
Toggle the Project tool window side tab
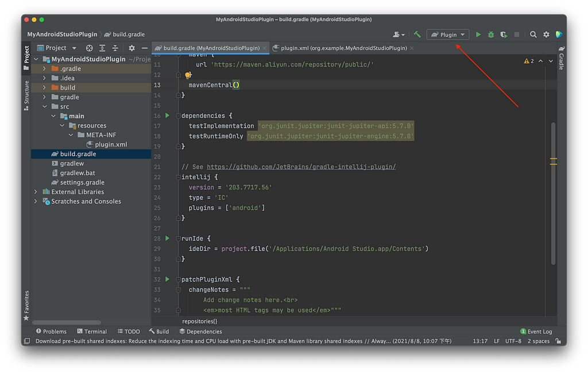[26, 58]
